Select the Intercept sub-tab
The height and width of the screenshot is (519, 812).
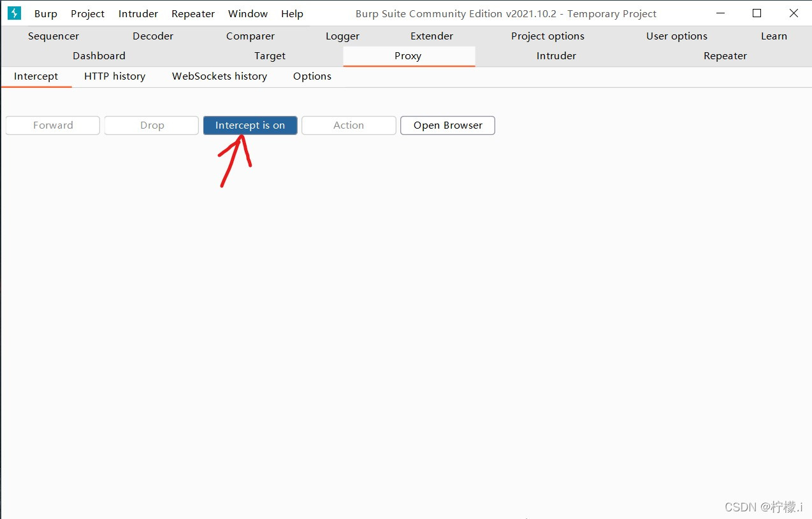coord(36,76)
